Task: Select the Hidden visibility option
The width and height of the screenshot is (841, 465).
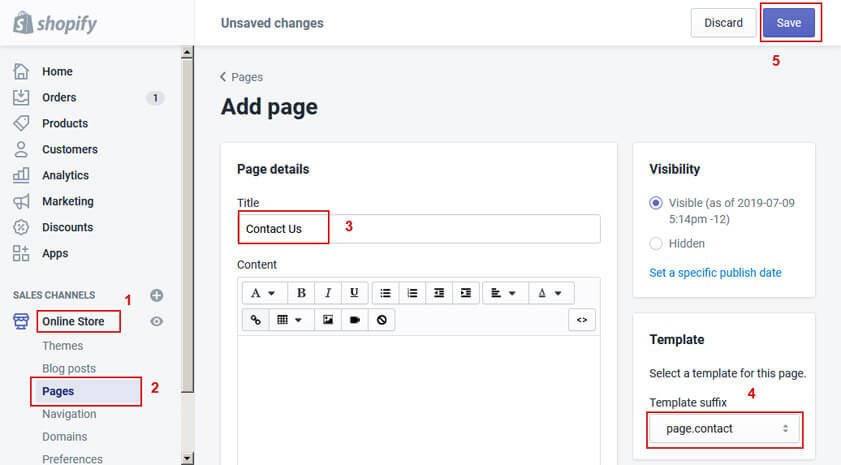Action: [656, 243]
